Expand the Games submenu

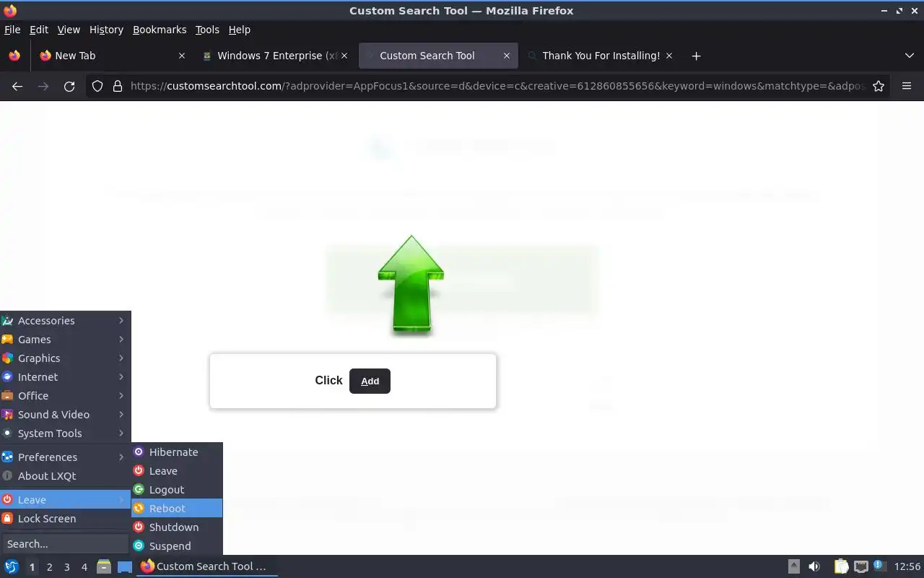[65, 340]
